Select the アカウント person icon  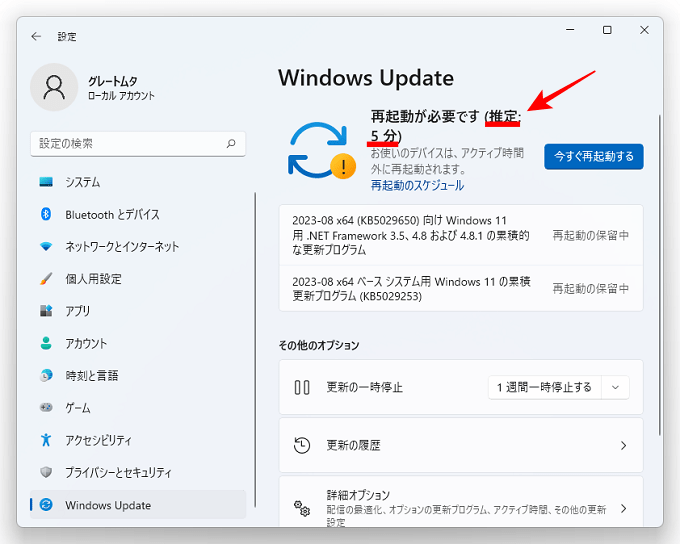tap(46, 343)
